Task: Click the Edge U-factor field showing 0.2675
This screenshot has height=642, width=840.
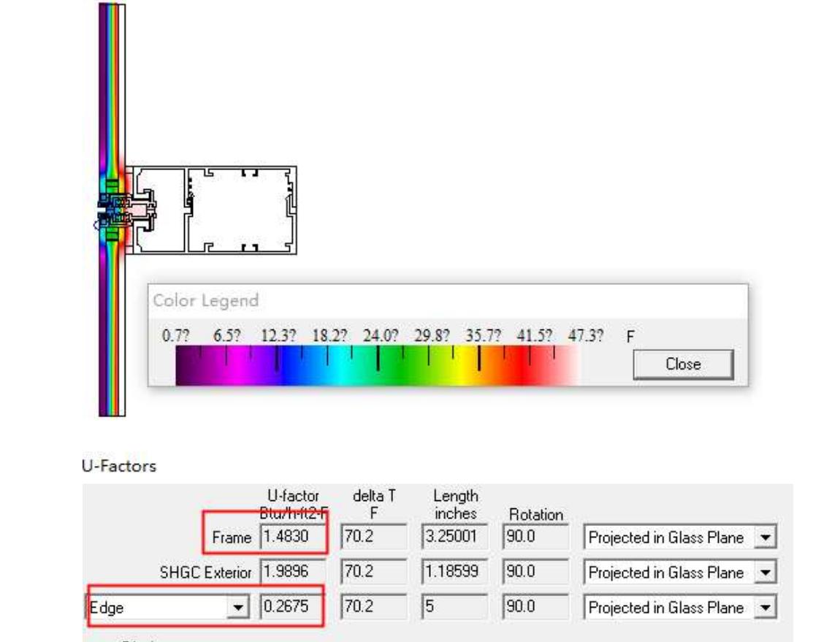Action: coord(292,608)
